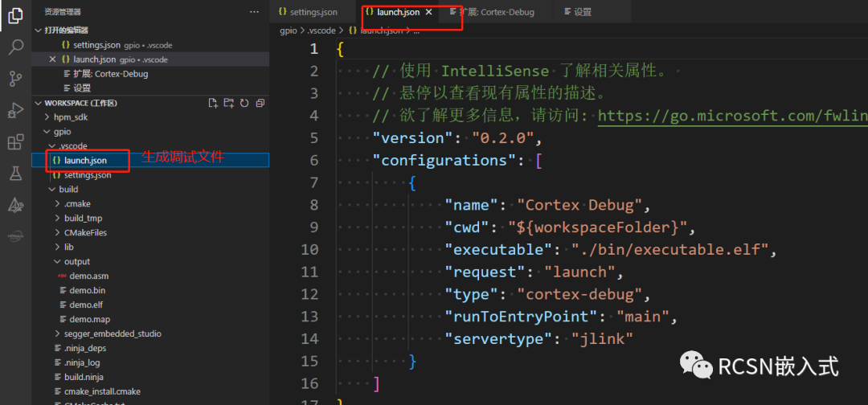The height and width of the screenshot is (405, 868).
Task: Collapse all folders in explorer
Action: tap(260, 103)
